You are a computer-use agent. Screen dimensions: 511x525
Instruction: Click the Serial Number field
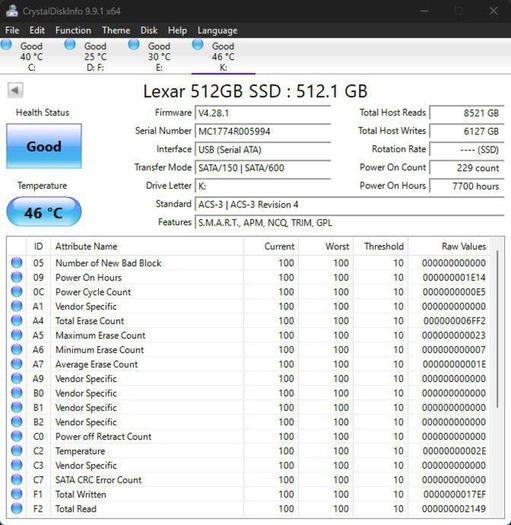tap(263, 131)
